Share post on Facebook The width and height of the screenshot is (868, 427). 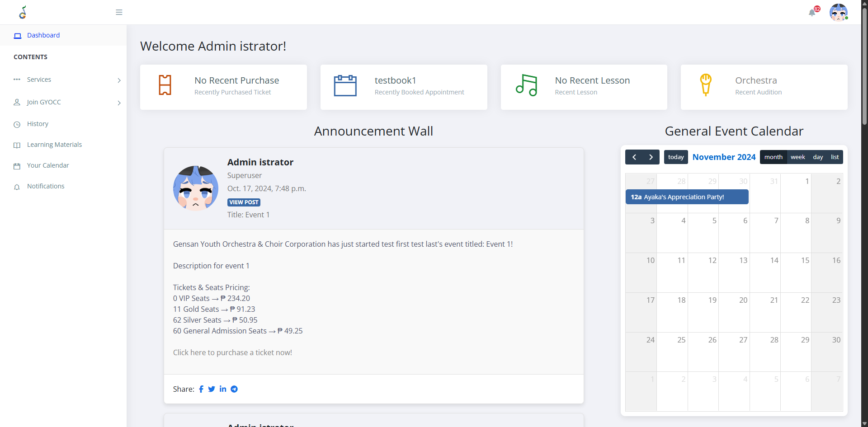coord(201,389)
